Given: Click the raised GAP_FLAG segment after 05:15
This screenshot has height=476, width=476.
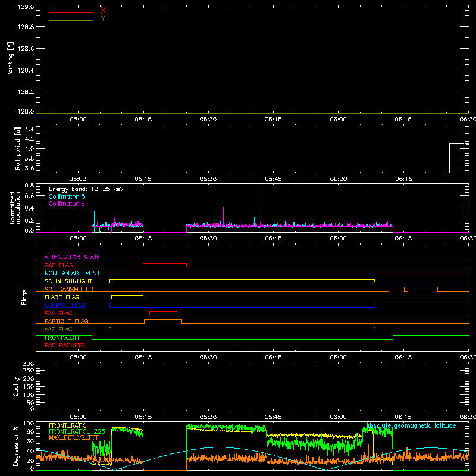Looking at the screenshot, I should click(165, 263).
